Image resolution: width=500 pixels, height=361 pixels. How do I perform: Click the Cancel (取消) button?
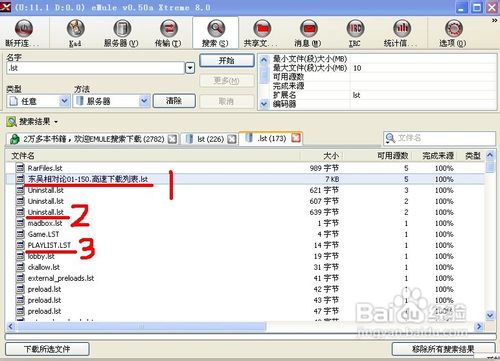(227, 101)
